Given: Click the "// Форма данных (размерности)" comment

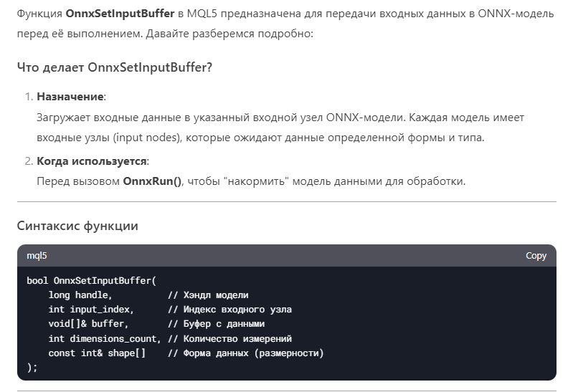Looking at the screenshot, I should tap(246, 353).
